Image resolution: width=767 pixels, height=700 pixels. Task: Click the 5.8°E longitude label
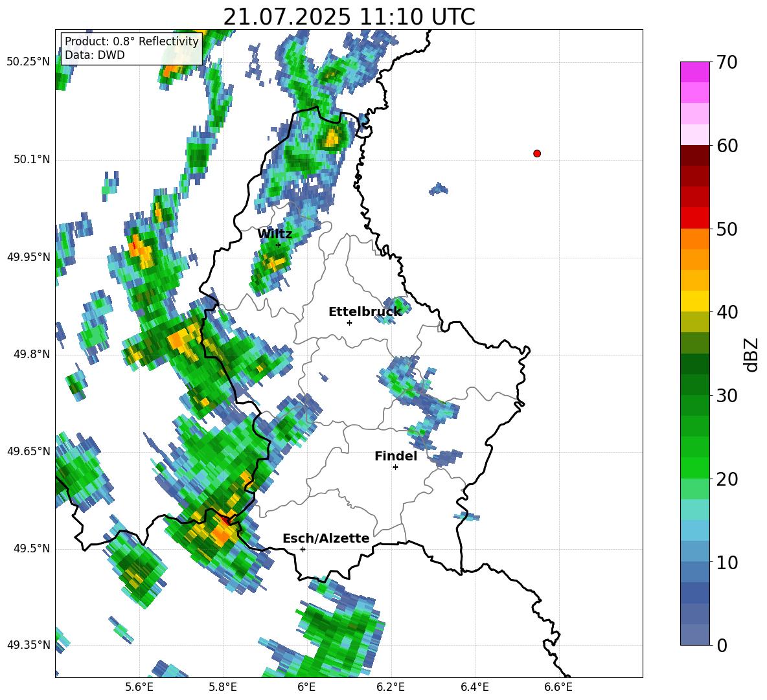pyautogui.click(x=223, y=687)
